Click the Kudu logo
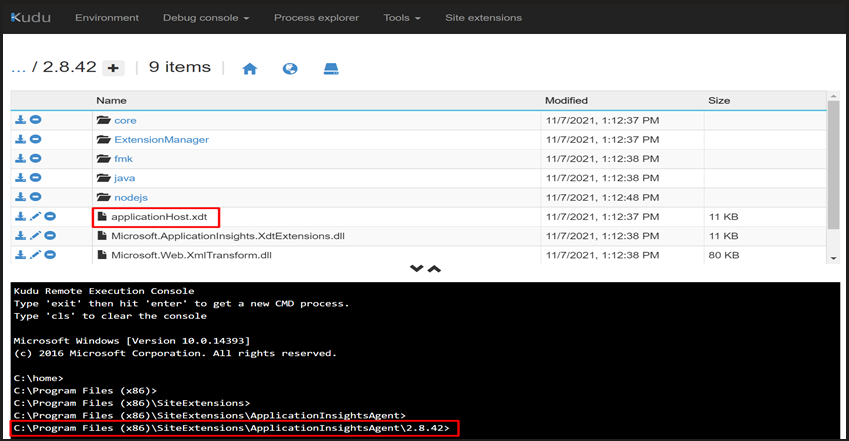The height and width of the screenshot is (441, 849). [31, 17]
